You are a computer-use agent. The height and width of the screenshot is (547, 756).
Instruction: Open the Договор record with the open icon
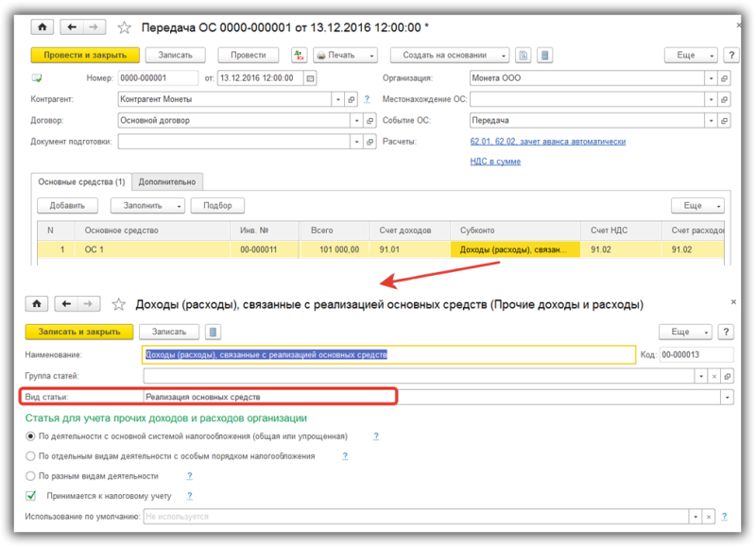369,121
